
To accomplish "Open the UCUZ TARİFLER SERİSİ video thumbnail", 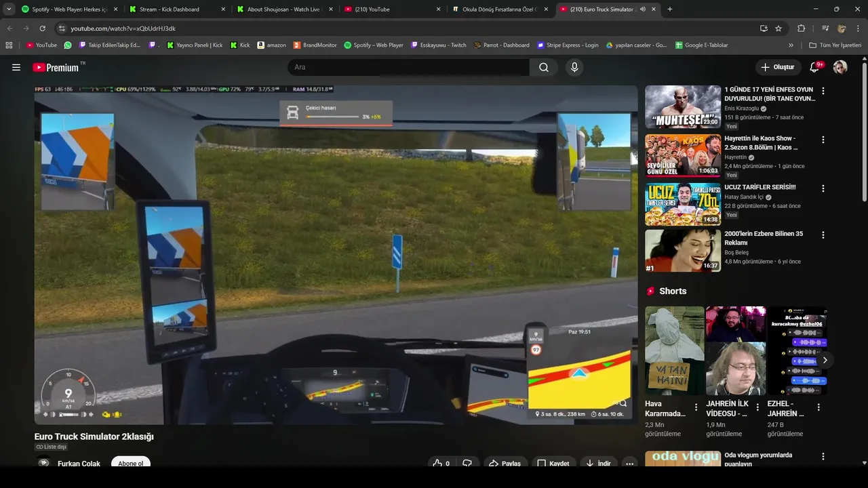I will tap(683, 204).
